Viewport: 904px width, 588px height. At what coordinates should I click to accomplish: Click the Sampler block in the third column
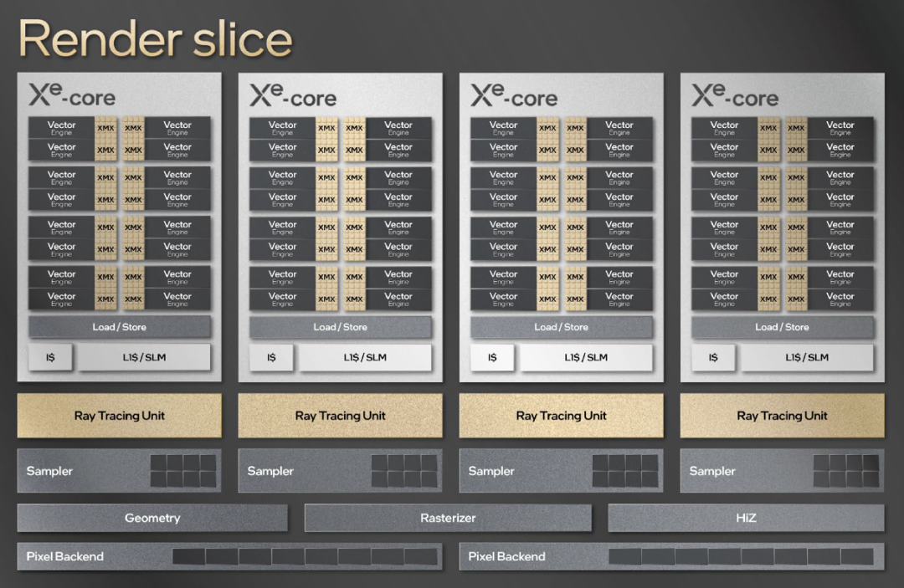(x=562, y=471)
